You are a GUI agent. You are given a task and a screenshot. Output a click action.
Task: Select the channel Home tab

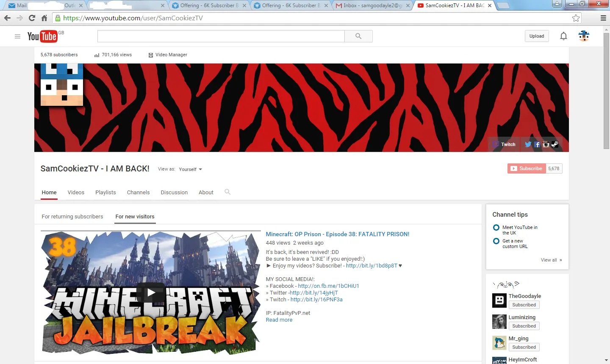49,193
